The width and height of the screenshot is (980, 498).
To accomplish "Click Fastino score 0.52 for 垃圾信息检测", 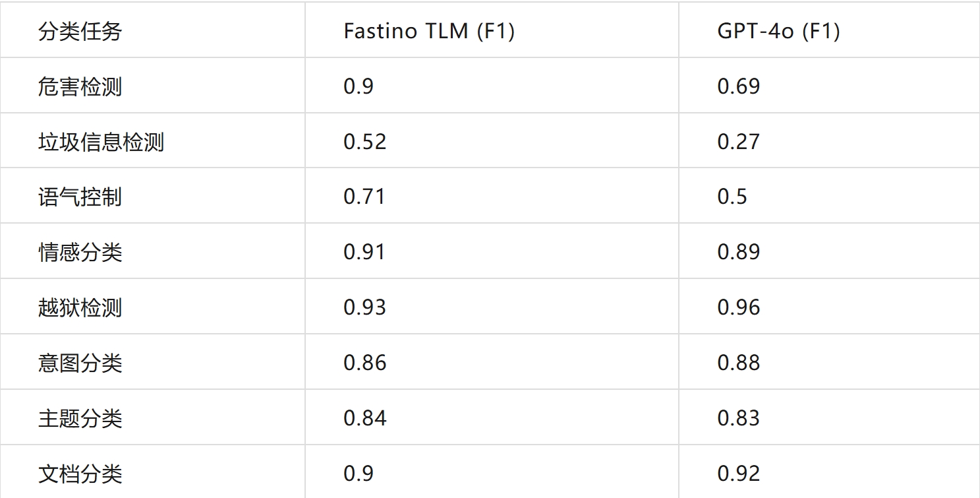I will pos(364,142).
